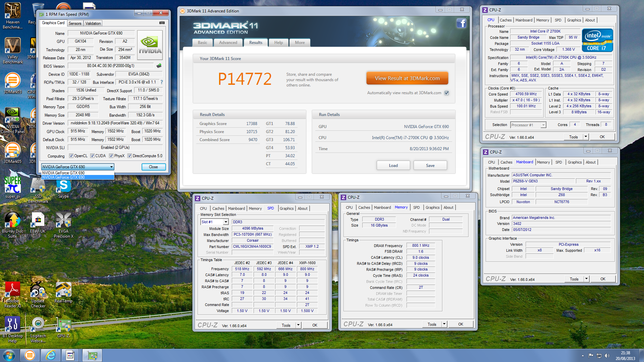This screenshot has width=644, height=362.
Task: Open SSD Benchmark desktop icon
Action: point(38,190)
